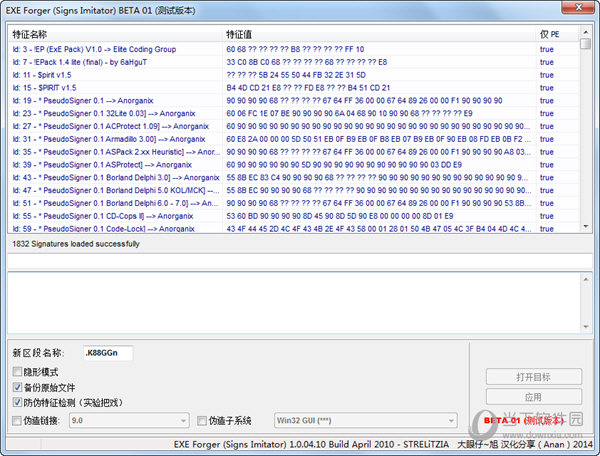Click the 应用 button
This screenshot has height=456, width=600.
(534, 397)
